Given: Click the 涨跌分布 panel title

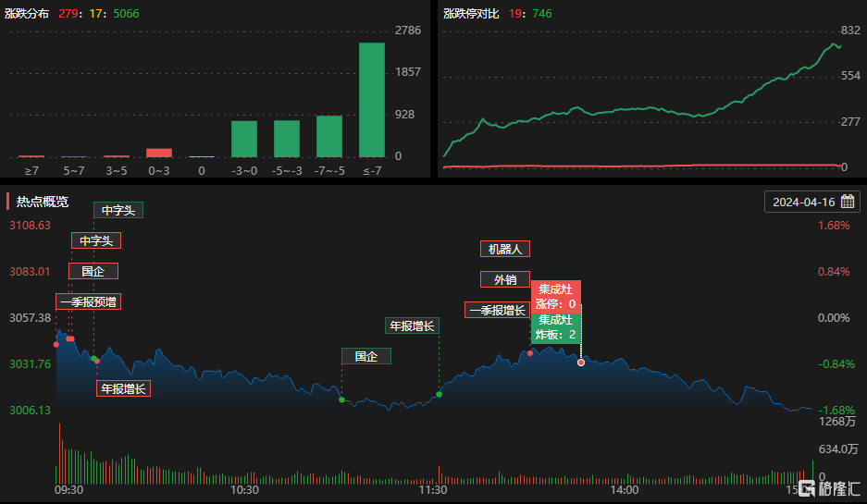Looking at the screenshot, I should click(x=27, y=13).
